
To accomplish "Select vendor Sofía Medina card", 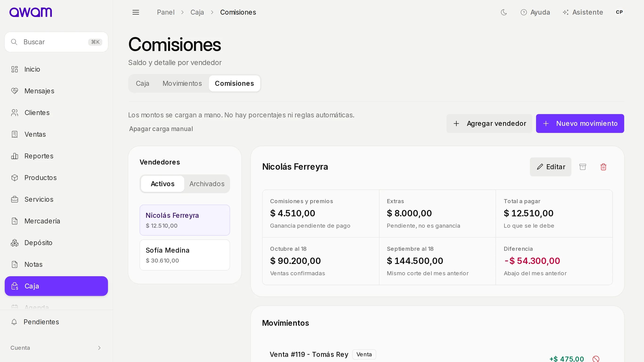I will (x=185, y=255).
